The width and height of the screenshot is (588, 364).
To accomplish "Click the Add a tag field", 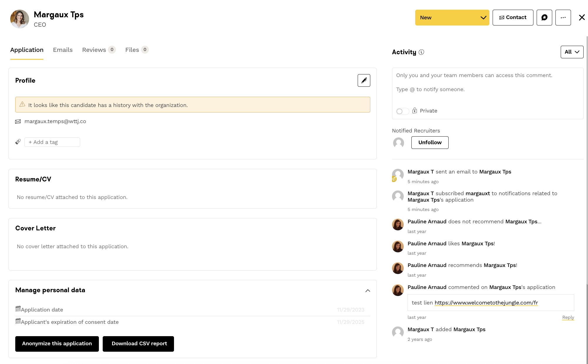I will 52,142.
